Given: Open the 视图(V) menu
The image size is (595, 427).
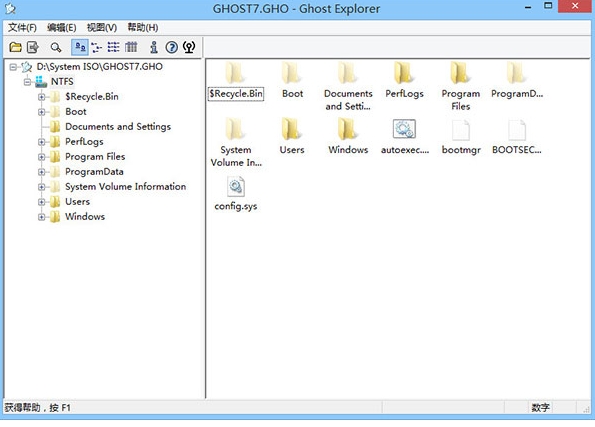Looking at the screenshot, I should pos(102,27).
